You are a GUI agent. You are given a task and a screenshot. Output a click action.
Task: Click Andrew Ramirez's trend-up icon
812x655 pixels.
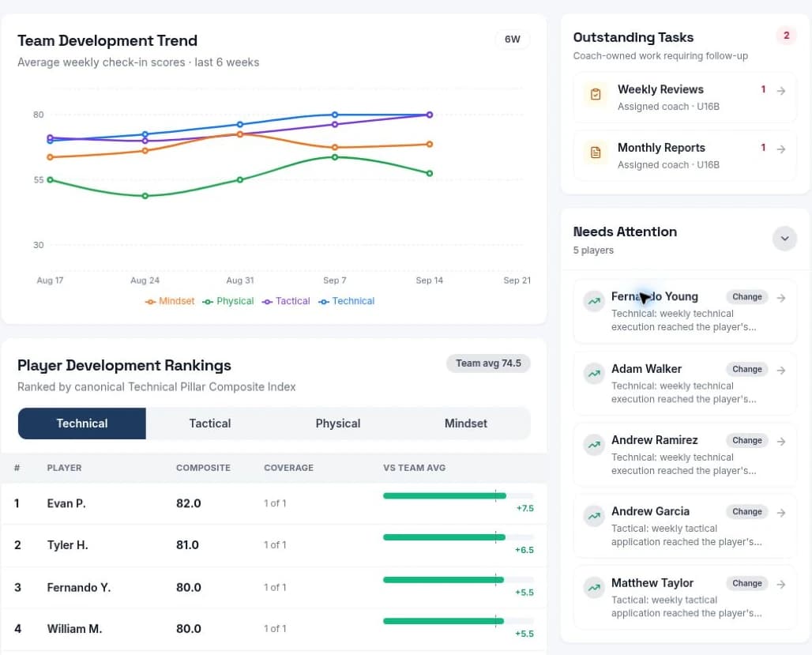click(x=594, y=445)
